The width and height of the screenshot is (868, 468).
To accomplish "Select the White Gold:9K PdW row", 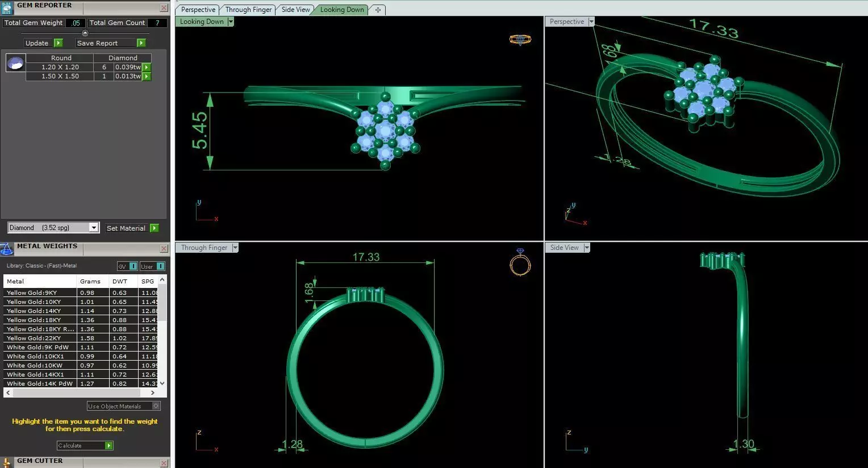I will point(81,347).
